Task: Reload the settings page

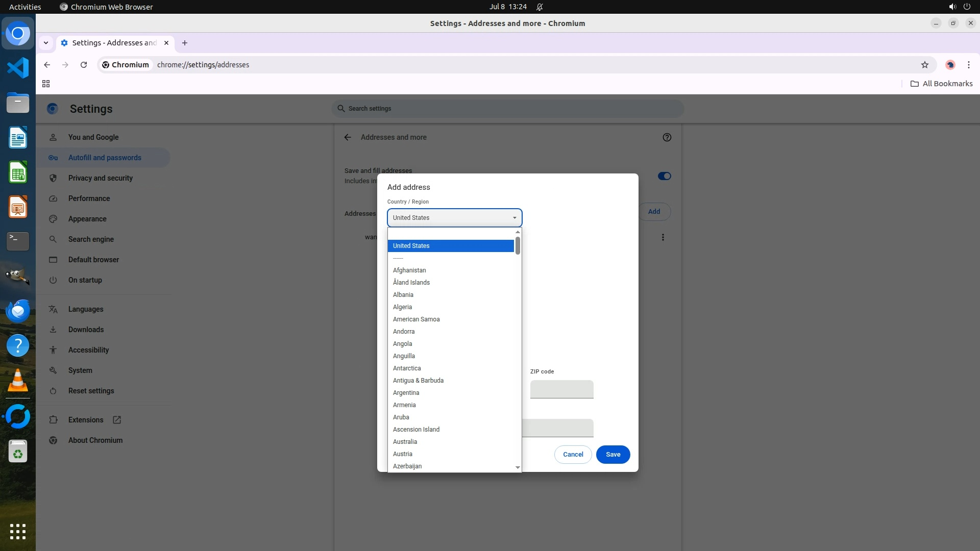Action: click(84, 65)
